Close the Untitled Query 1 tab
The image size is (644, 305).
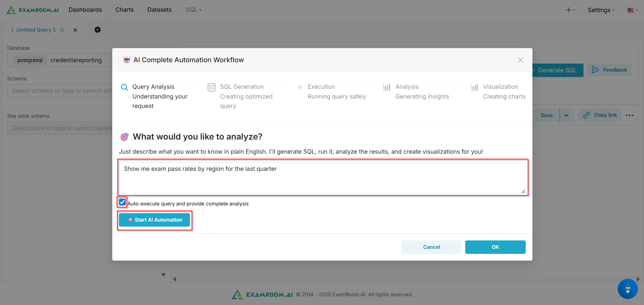[x=75, y=30]
